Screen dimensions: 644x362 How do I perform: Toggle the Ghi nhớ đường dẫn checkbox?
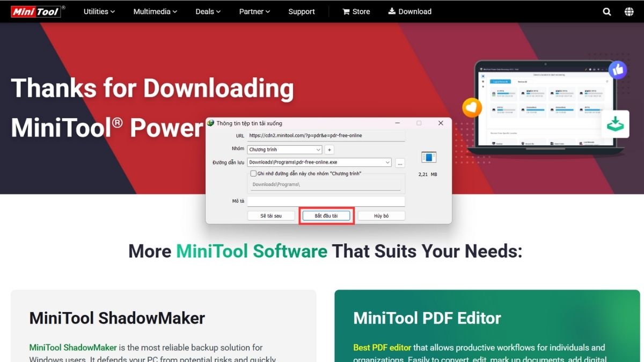254,174
